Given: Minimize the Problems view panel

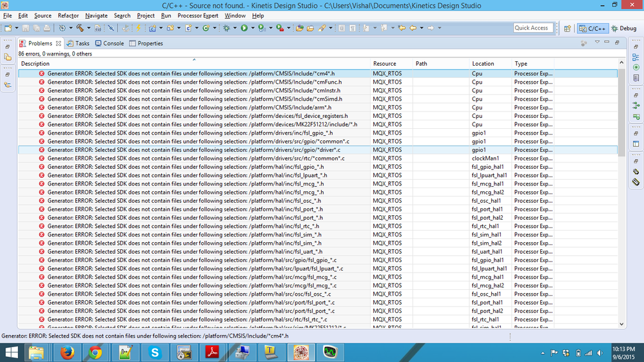Looking at the screenshot, I should tap(607, 43).
